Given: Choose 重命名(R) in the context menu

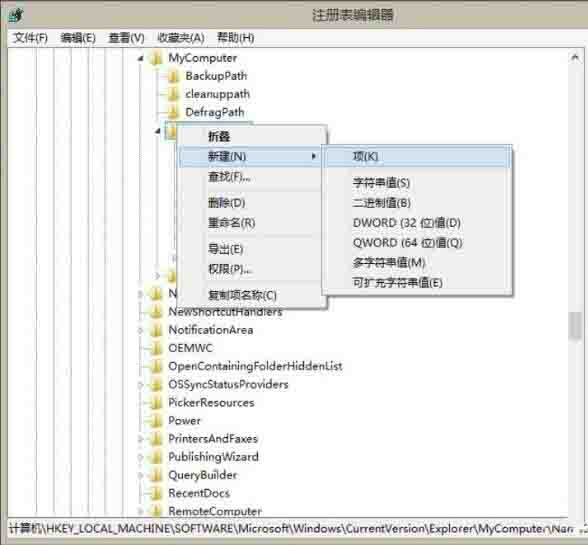Looking at the screenshot, I should click(x=250, y=223).
